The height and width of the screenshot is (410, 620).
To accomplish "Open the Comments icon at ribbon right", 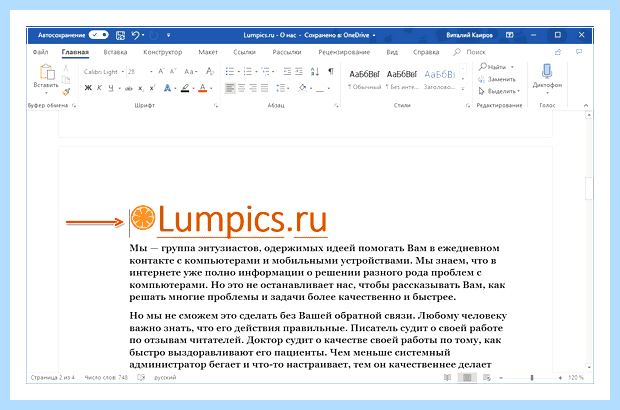I will pos(579,52).
